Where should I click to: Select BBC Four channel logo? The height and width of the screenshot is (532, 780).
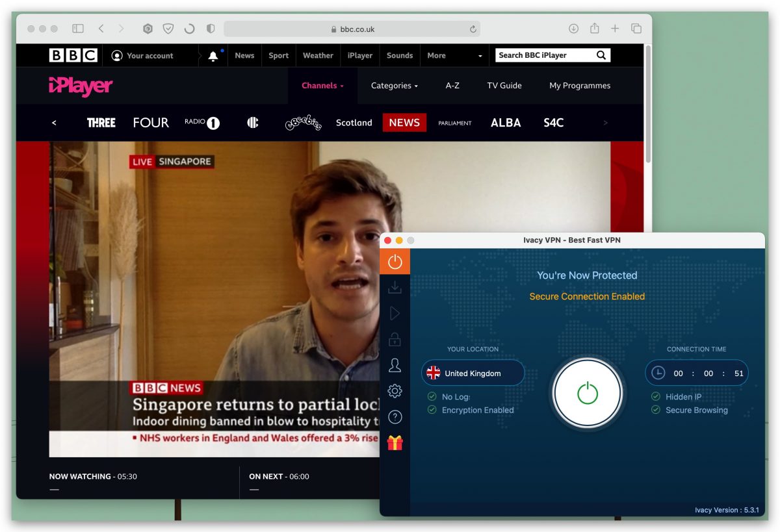(151, 123)
